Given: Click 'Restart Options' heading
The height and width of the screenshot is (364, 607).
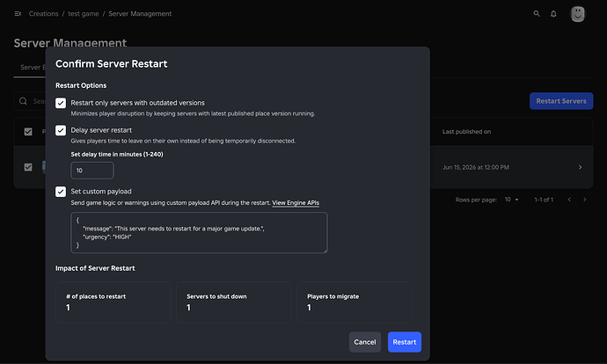Looking at the screenshot, I should tap(81, 85).
